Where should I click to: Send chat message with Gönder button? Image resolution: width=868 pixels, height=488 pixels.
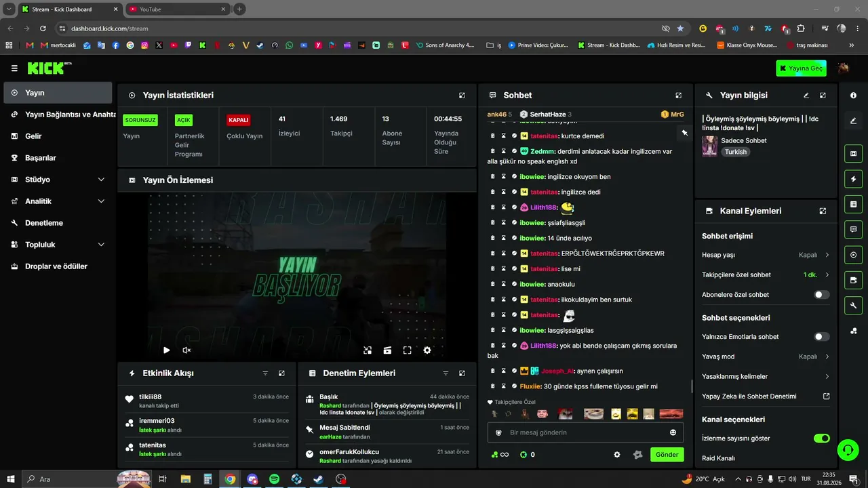[x=667, y=455]
